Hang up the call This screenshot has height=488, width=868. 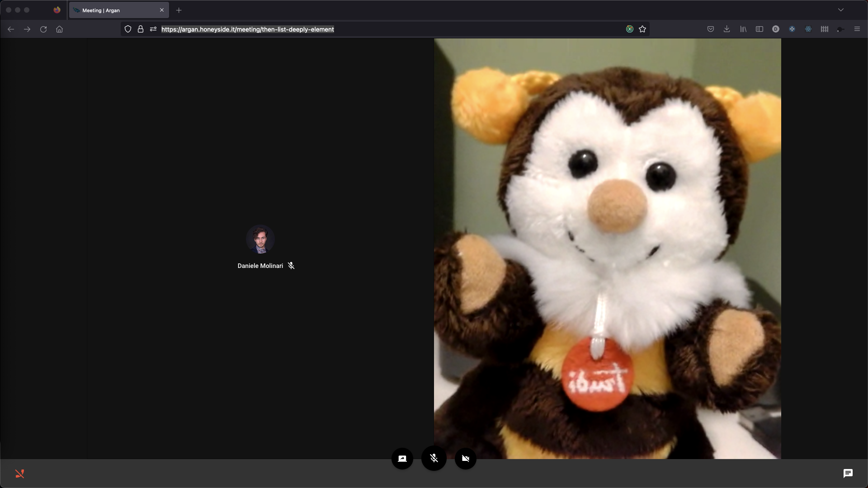(19, 474)
